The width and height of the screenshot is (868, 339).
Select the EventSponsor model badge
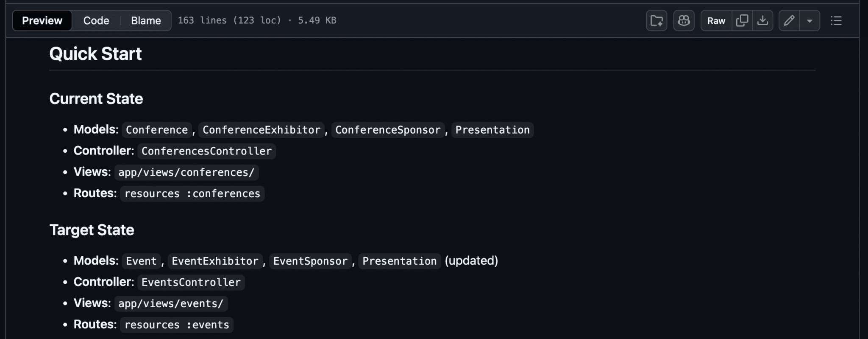[310, 261]
